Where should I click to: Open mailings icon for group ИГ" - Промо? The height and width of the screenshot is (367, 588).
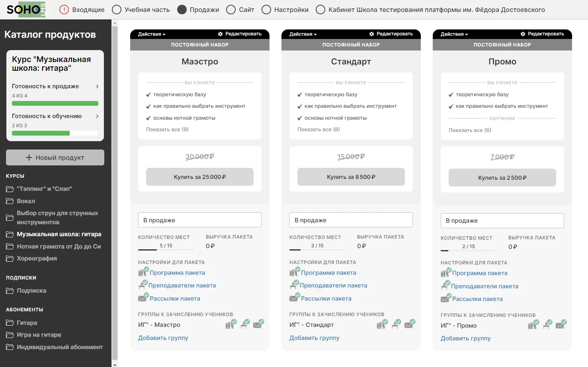tap(561, 325)
